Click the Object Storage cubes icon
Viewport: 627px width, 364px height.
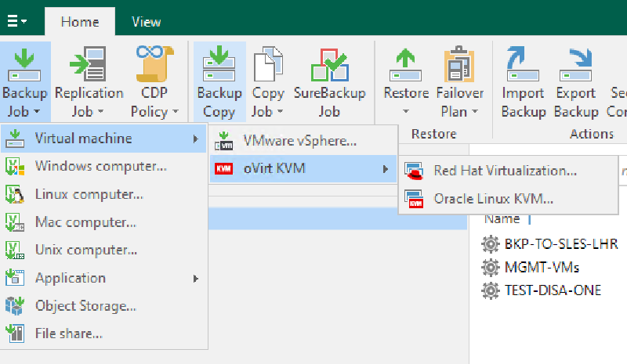point(15,305)
